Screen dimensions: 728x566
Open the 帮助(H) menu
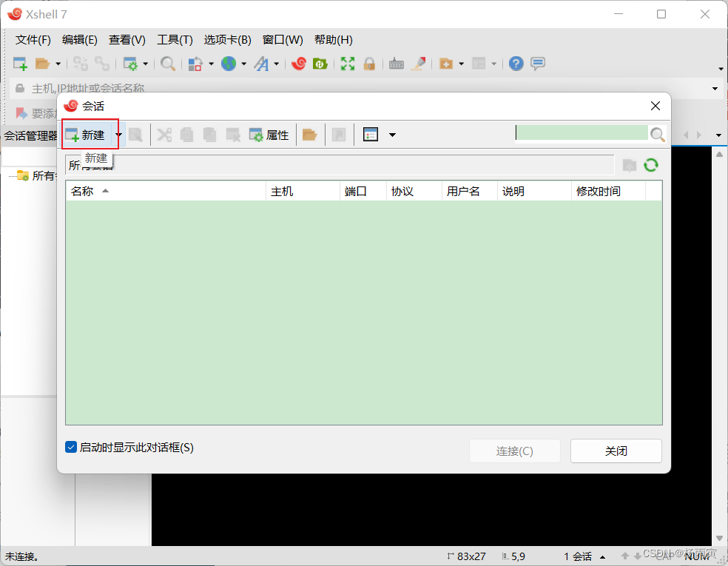[x=334, y=40]
